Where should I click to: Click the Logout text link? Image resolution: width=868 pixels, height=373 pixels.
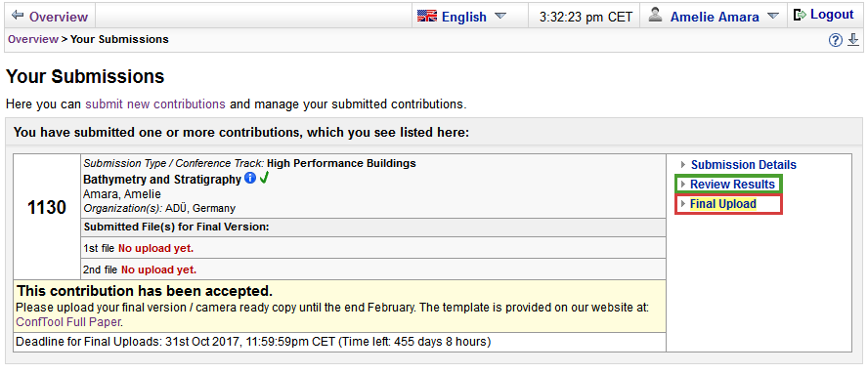pyautogui.click(x=832, y=15)
